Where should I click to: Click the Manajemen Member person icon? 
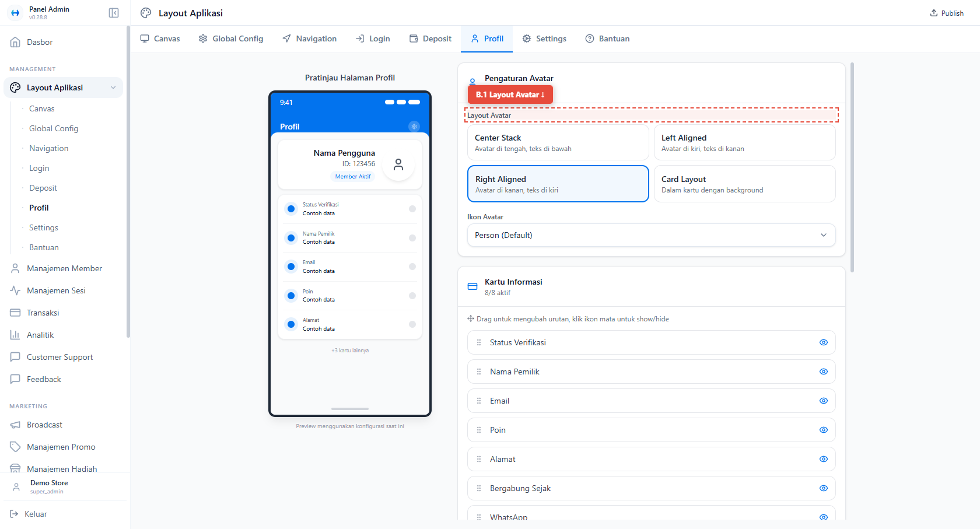pos(15,268)
